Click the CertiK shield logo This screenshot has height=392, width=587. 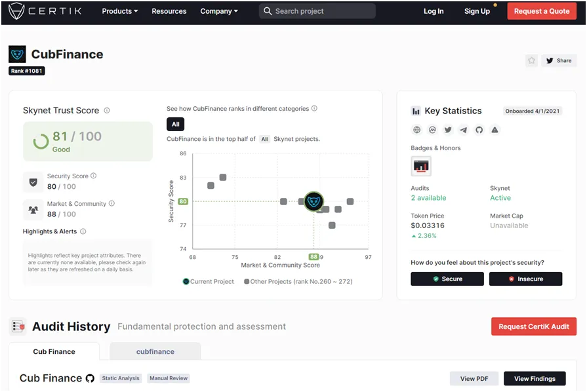[x=16, y=11]
